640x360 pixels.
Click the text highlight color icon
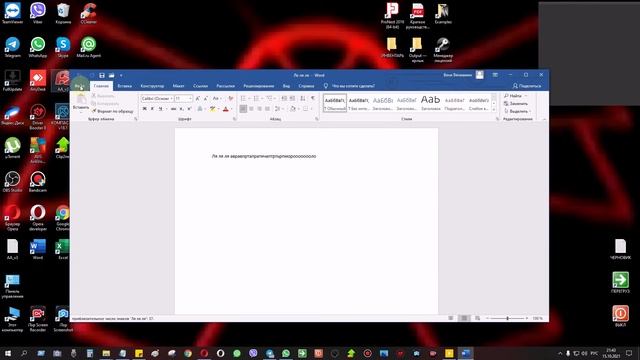click(x=212, y=109)
